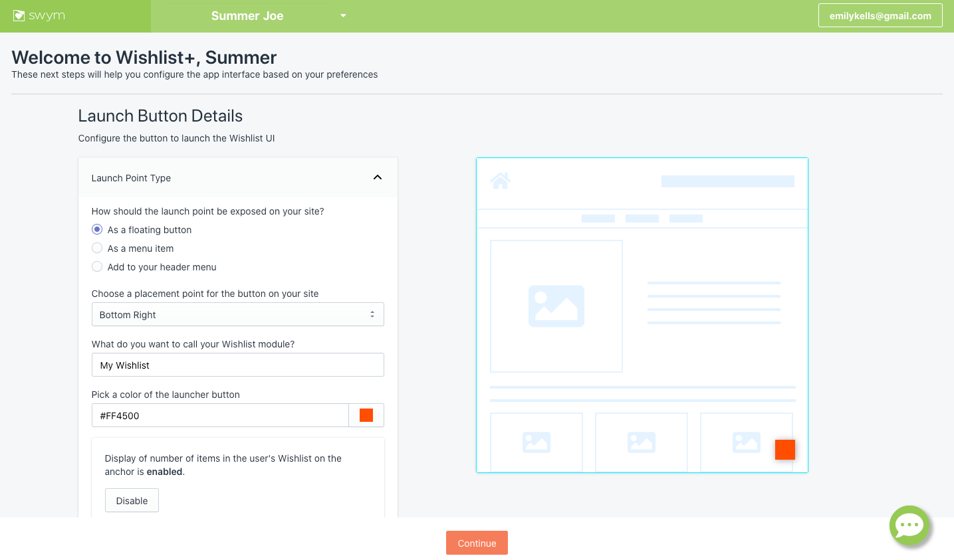Collapse Launch Point Type chevron

pyautogui.click(x=377, y=177)
